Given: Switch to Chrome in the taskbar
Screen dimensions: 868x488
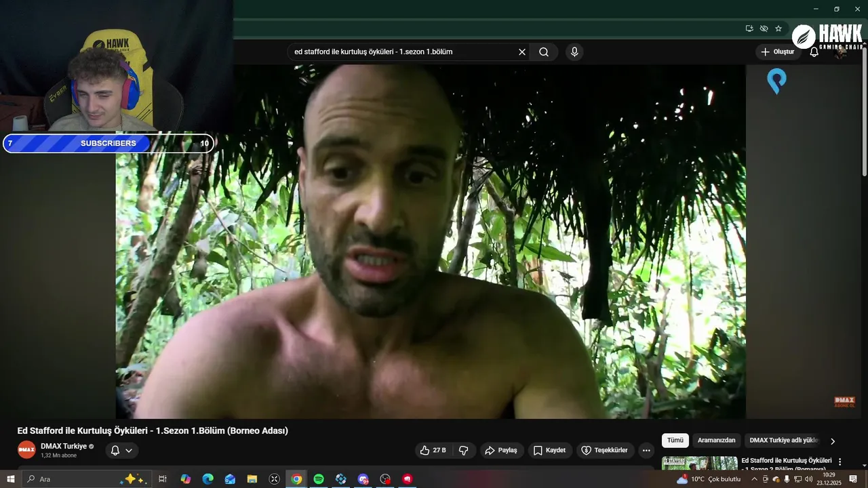Looking at the screenshot, I should (x=296, y=479).
